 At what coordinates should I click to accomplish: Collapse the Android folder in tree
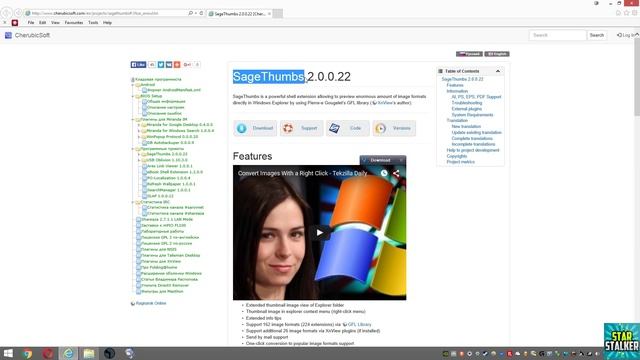tap(133, 85)
